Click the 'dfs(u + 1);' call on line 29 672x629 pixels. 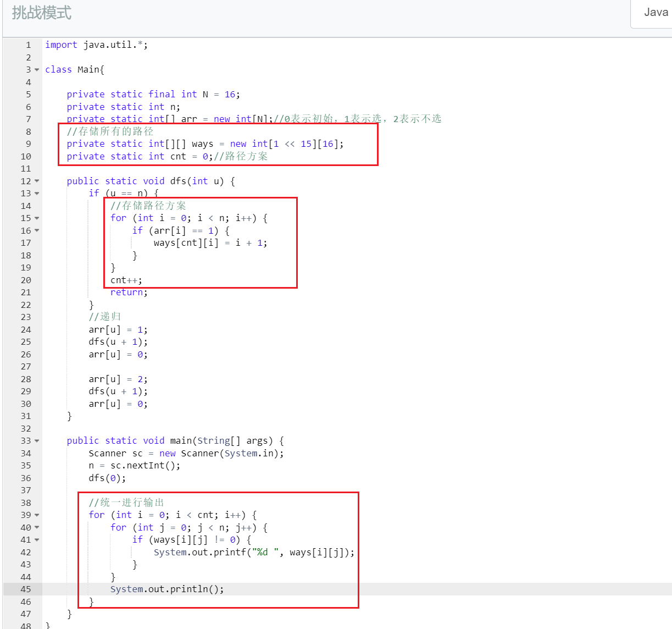click(x=118, y=391)
